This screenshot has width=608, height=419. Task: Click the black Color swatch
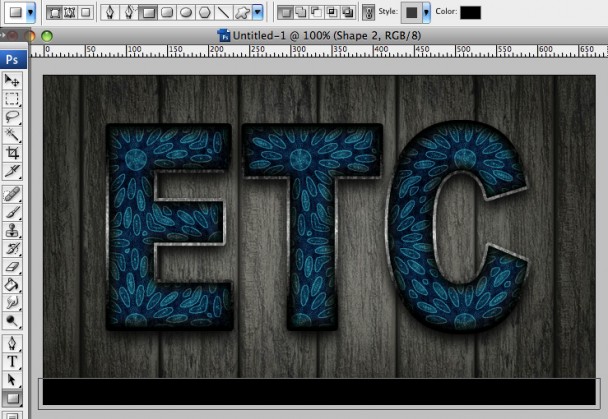(470, 13)
